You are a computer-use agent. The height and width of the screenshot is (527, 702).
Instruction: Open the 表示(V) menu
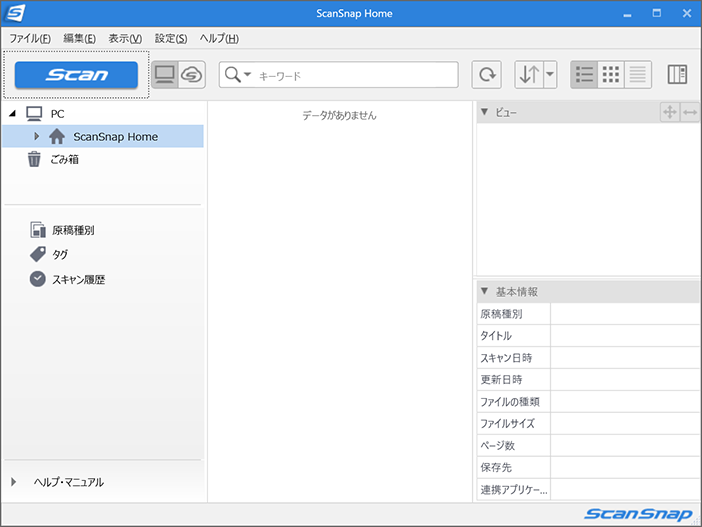[125, 39]
